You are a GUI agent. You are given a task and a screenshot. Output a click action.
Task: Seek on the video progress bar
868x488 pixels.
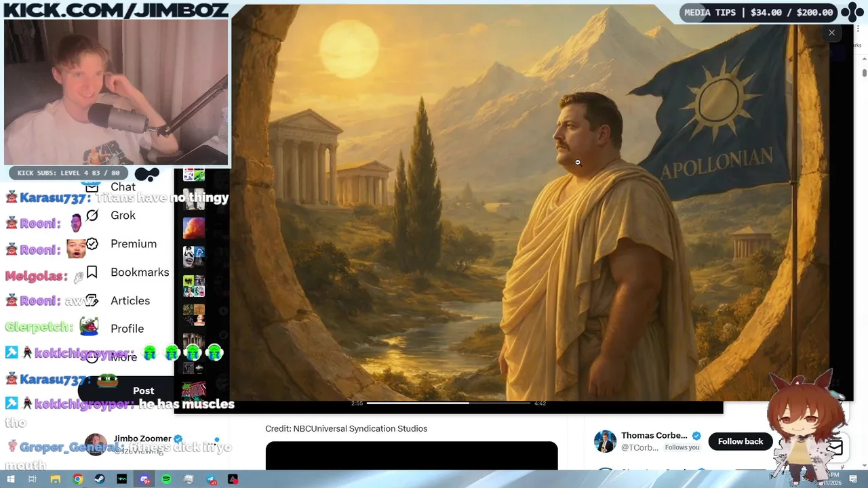point(449,403)
